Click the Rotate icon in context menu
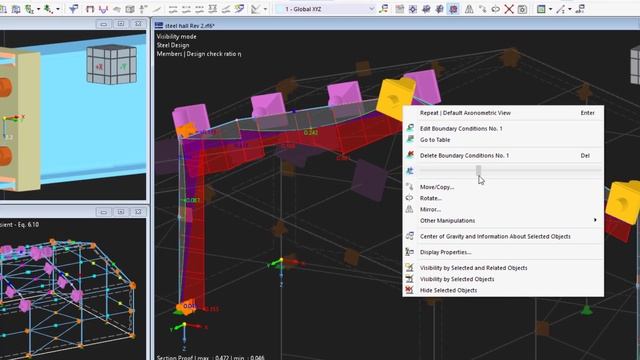640x360 pixels. [409, 198]
